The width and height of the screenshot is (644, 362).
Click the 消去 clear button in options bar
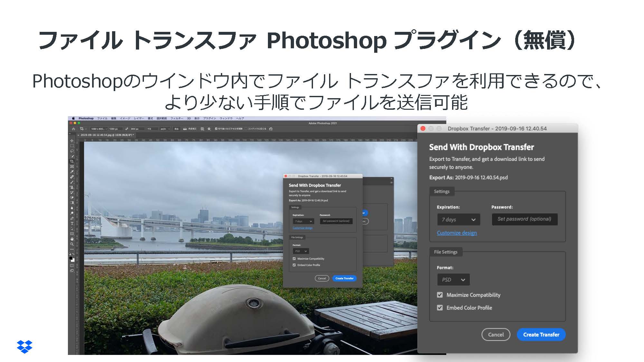coord(176,129)
